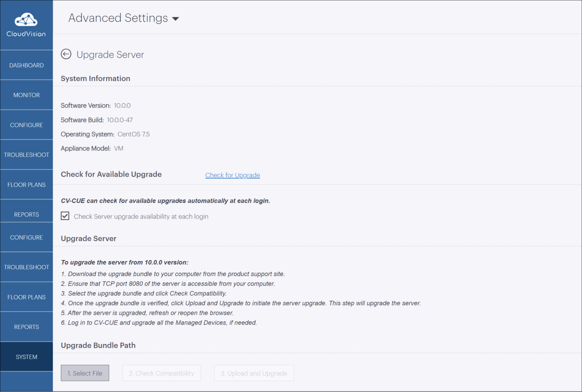Image resolution: width=582 pixels, height=392 pixels.
Task: Click the Check for Upgrade link
Action: point(232,175)
